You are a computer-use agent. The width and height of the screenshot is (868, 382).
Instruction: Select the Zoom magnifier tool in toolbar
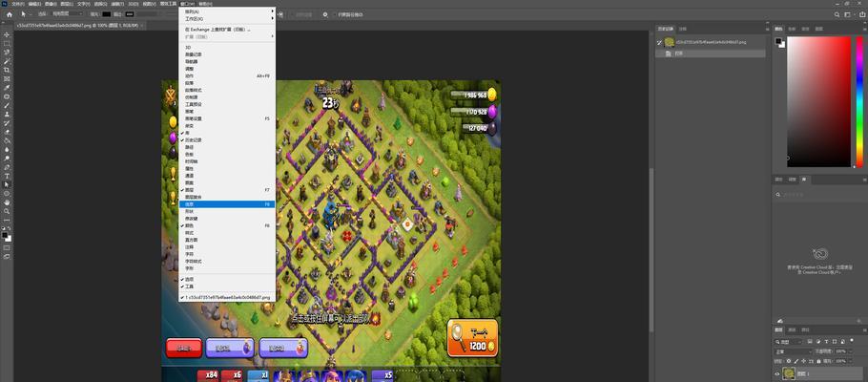[x=7, y=211]
